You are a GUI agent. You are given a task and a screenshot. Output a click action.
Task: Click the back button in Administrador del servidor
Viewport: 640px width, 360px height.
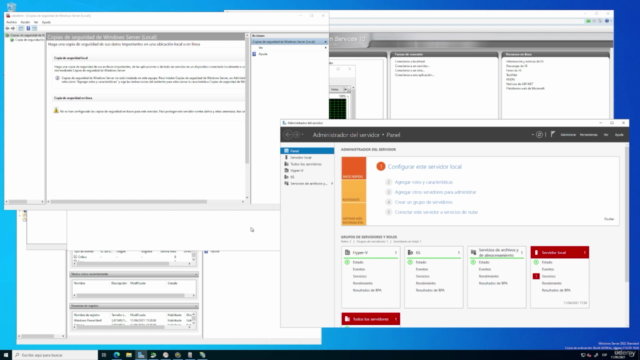pos(288,135)
